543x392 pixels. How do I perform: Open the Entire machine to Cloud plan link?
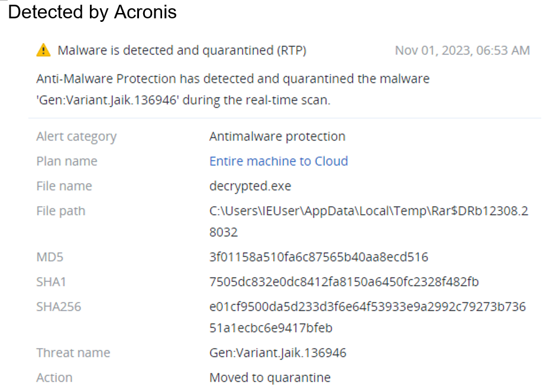(x=279, y=161)
